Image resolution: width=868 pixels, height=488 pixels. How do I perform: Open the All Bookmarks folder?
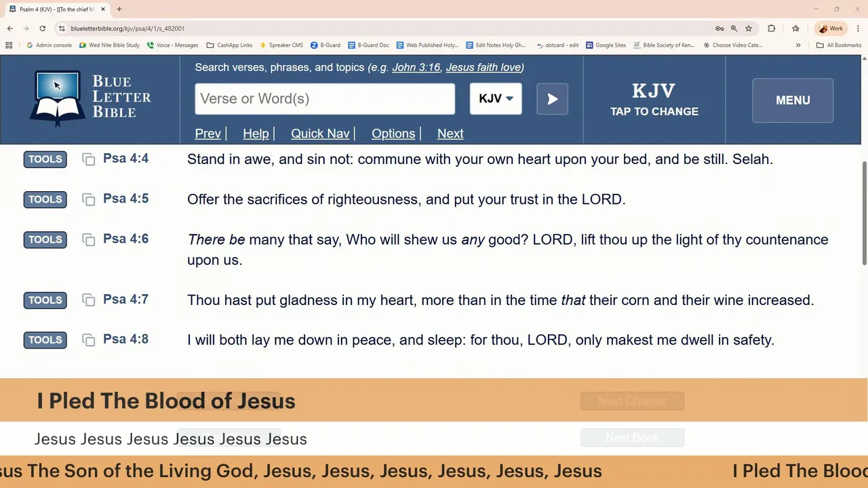coord(839,45)
